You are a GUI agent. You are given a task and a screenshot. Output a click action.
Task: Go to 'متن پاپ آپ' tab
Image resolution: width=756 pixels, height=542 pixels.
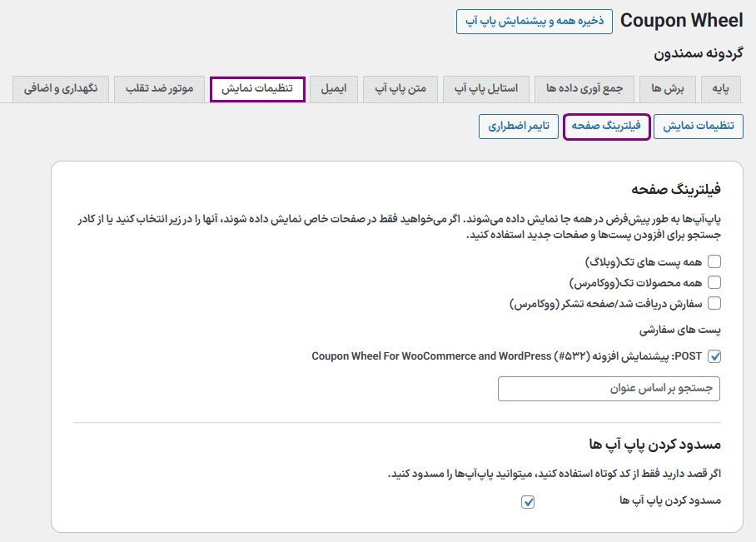click(x=400, y=89)
